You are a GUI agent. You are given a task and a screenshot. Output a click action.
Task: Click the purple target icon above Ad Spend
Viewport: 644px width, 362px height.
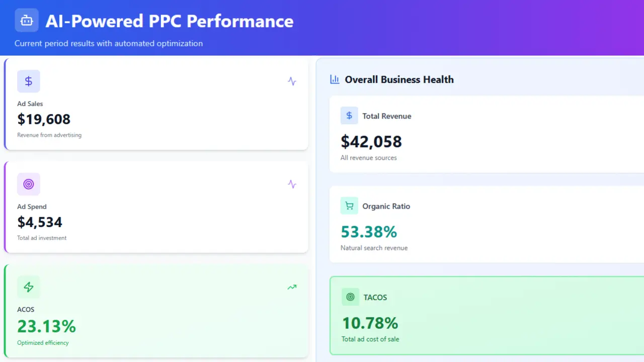[x=29, y=184]
